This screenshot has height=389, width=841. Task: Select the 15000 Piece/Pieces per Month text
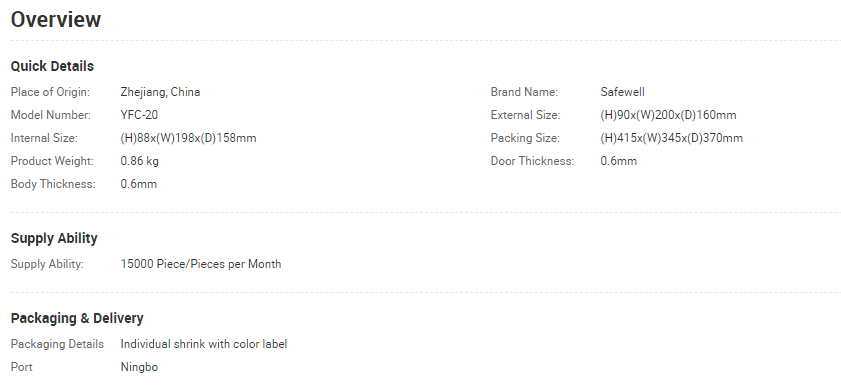point(201,264)
